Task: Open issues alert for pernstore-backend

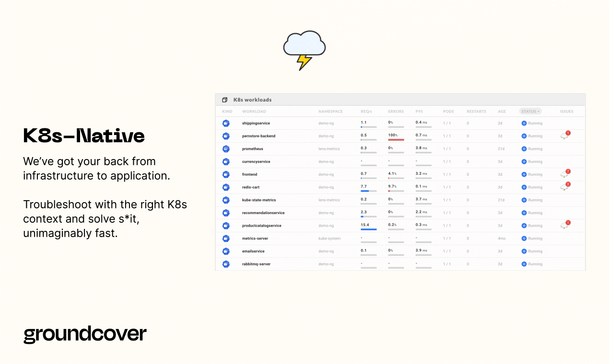Action: tap(565, 136)
